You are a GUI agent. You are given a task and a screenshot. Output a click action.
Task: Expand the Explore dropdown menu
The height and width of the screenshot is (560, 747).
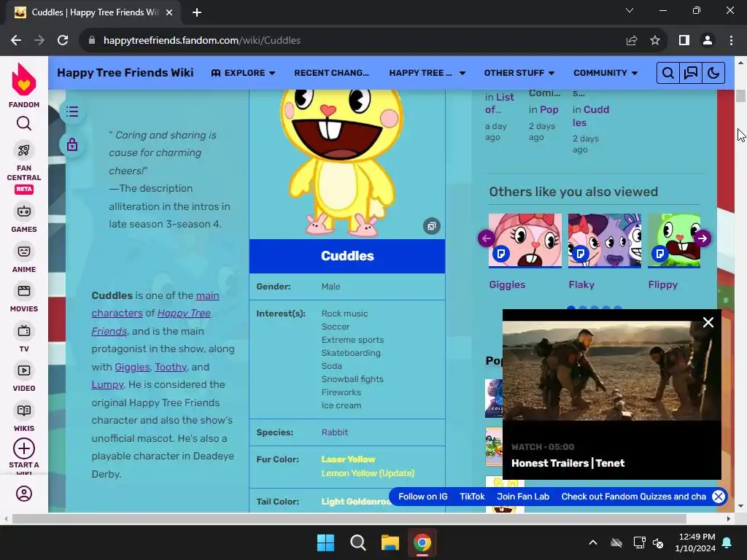(x=243, y=73)
